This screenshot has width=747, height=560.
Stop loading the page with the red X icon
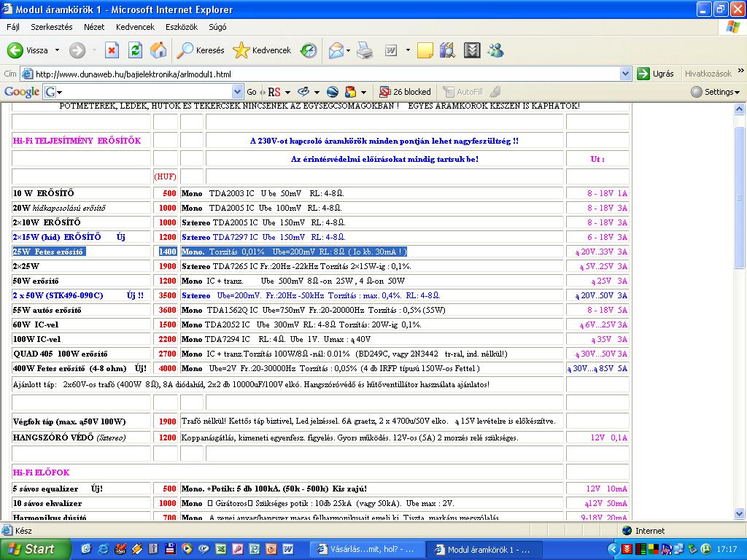(x=112, y=50)
